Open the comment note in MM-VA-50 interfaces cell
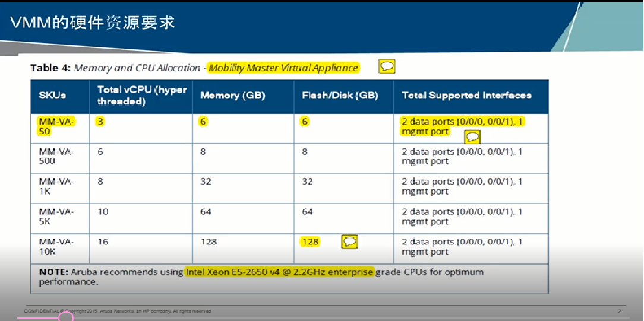The image size is (644, 321). tap(472, 137)
